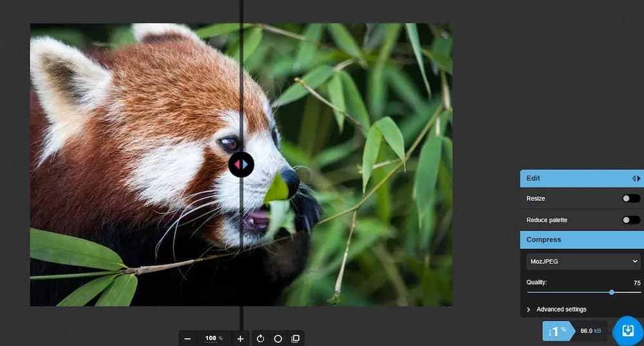Turn on the Reduce palette switch
Screen dimensions: 644x346
pos(630,220)
